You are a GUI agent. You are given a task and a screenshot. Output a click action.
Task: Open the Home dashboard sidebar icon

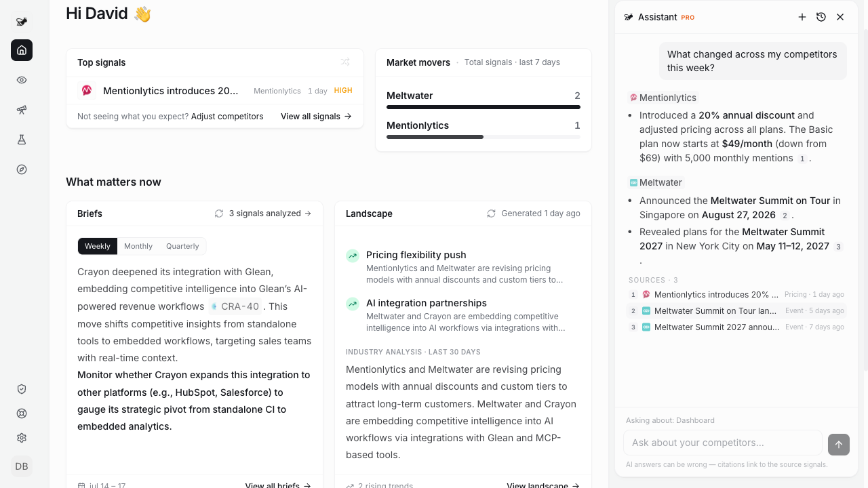[x=22, y=50]
